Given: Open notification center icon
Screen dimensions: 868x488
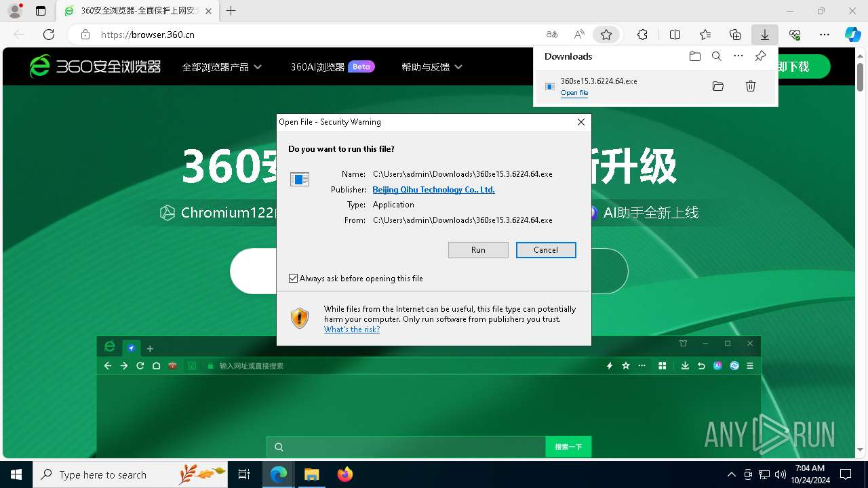Looking at the screenshot, I should 846,474.
